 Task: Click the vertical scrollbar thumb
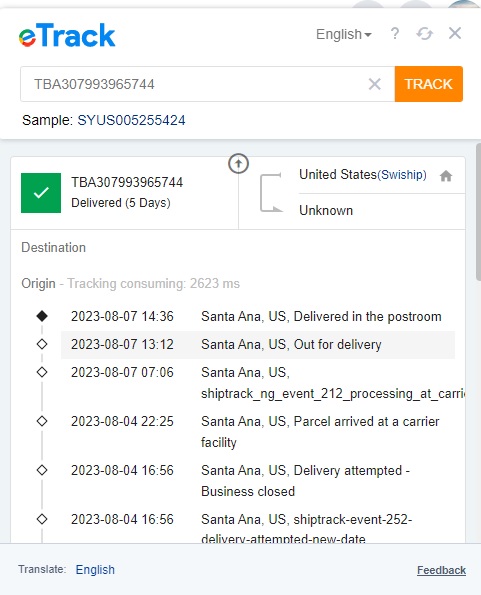tap(478, 212)
